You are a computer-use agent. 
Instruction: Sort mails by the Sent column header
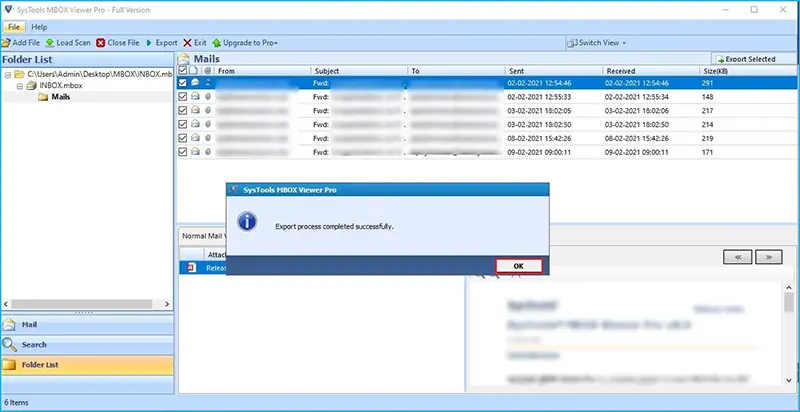554,71
